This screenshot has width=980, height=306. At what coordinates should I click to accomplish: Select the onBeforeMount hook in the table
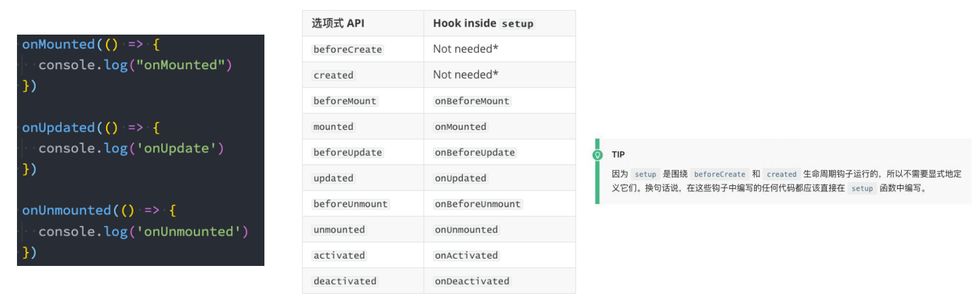pyautogui.click(x=472, y=101)
